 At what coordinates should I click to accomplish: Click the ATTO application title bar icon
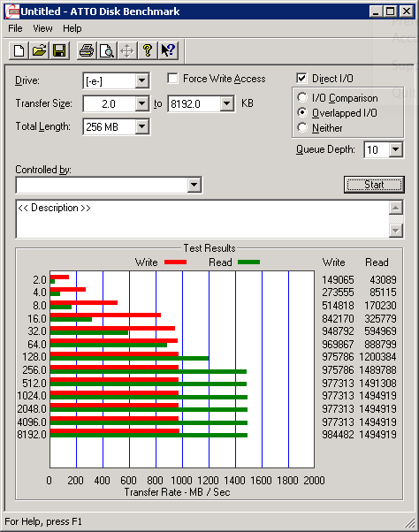[12, 11]
